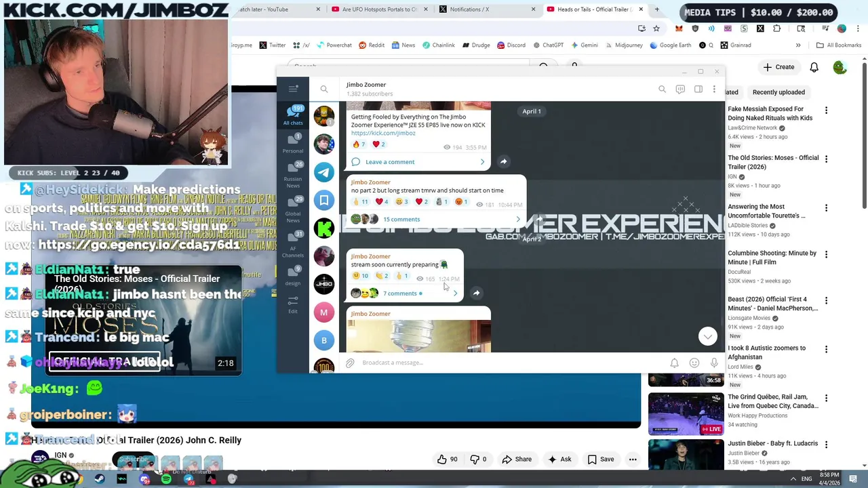Open YouTube notifications bell

pos(814,67)
